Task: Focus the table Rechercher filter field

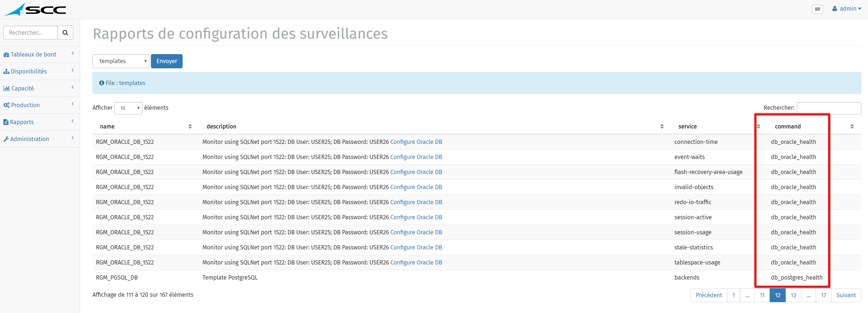Action: [x=829, y=108]
